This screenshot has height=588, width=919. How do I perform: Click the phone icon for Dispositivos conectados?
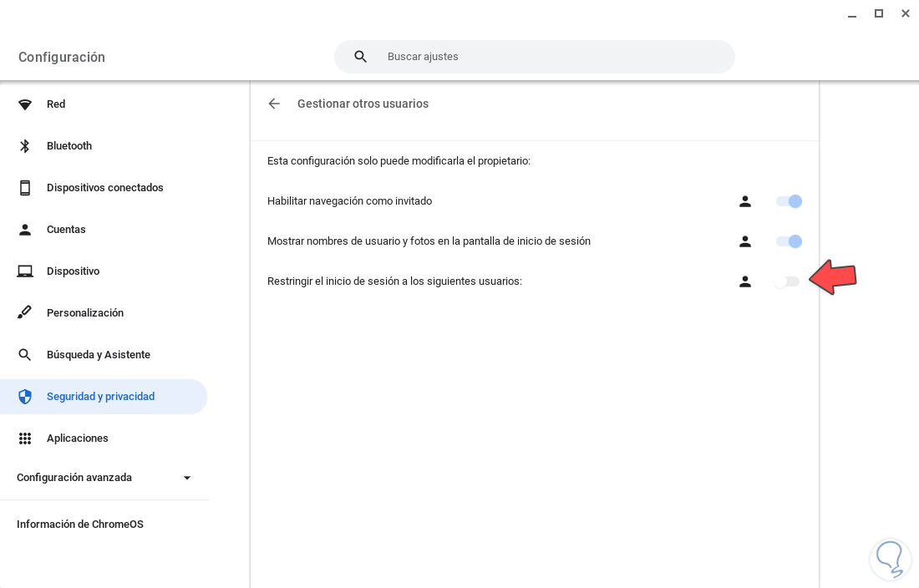(25, 188)
